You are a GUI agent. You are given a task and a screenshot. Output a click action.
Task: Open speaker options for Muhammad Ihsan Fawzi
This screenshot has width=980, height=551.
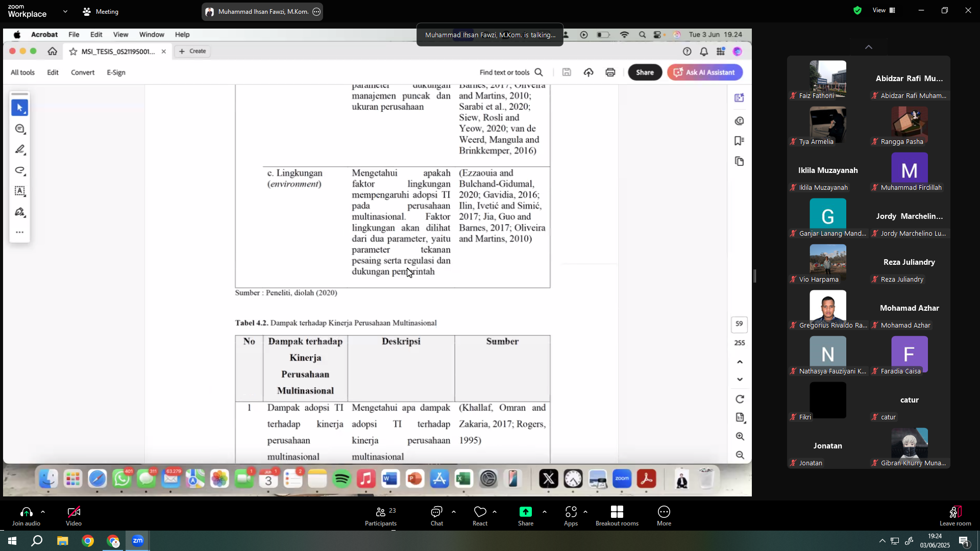316,12
